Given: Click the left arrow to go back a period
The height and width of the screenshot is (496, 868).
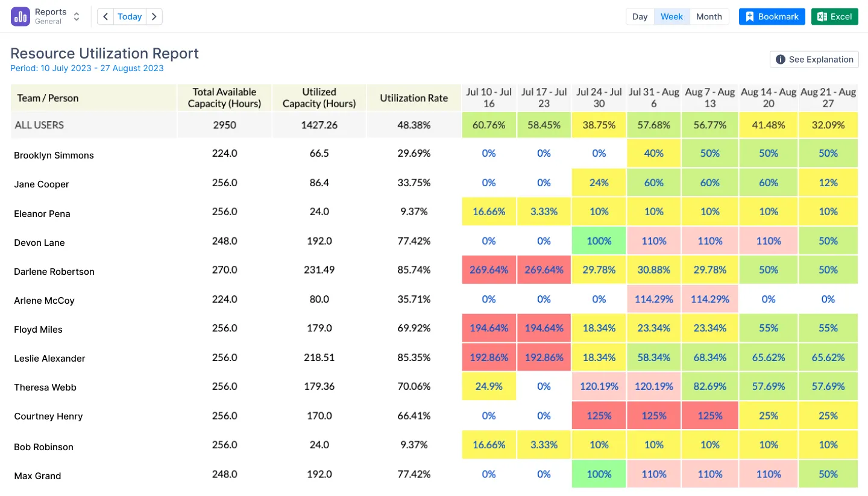Looking at the screenshot, I should pos(105,16).
